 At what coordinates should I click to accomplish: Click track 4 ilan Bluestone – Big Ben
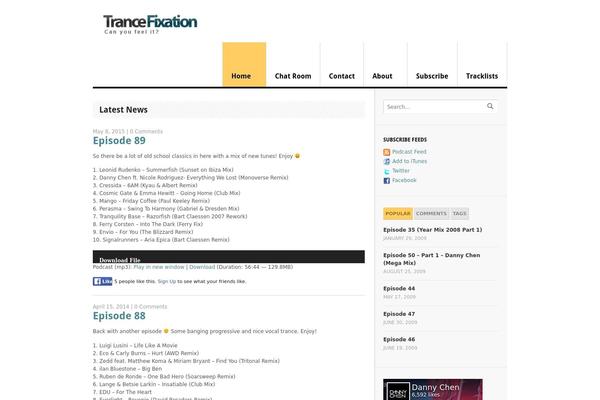click(x=127, y=369)
